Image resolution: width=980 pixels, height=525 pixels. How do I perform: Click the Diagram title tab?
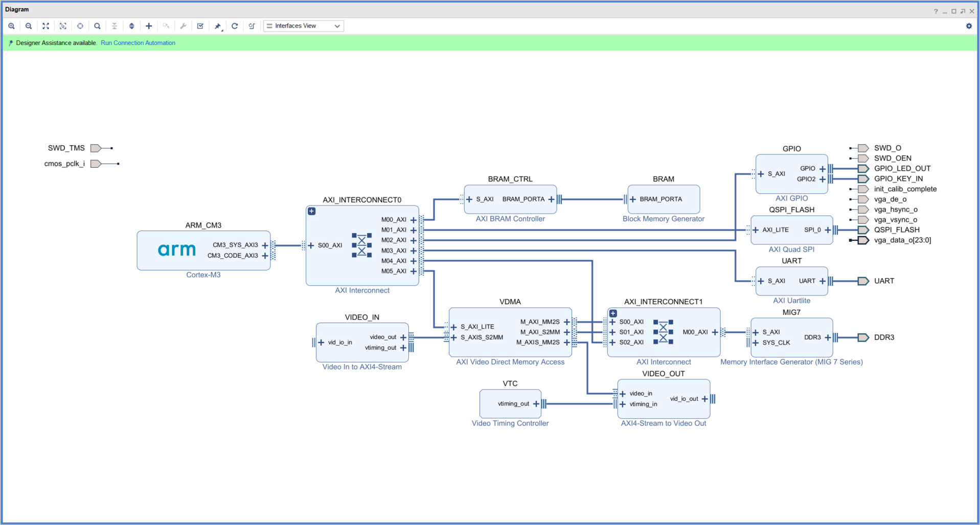pos(17,9)
